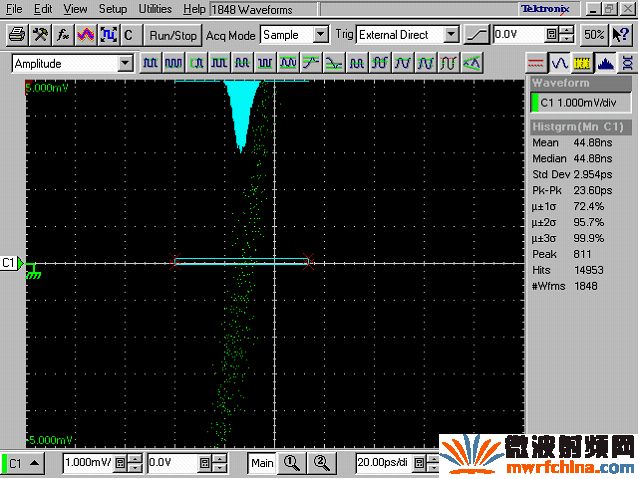
Task: Toggle Run/Stop acquisition
Action: (x=173, y=35)
